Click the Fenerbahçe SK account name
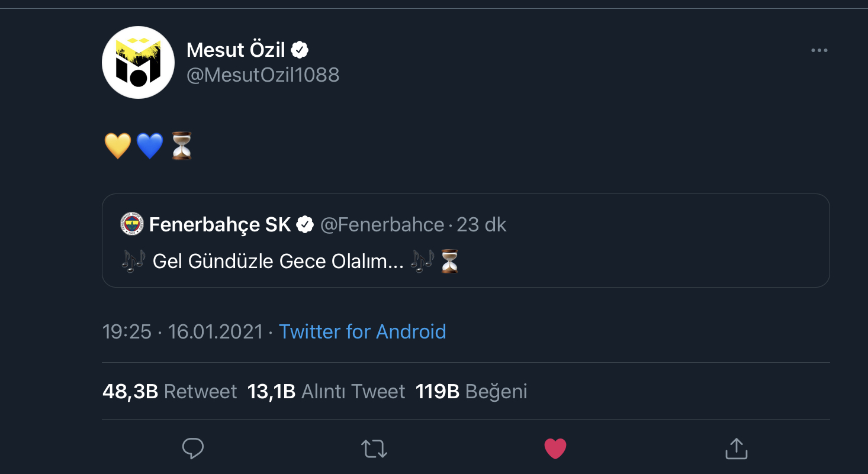The width and height of the screenshot is (868, 474). click(220, 225)
